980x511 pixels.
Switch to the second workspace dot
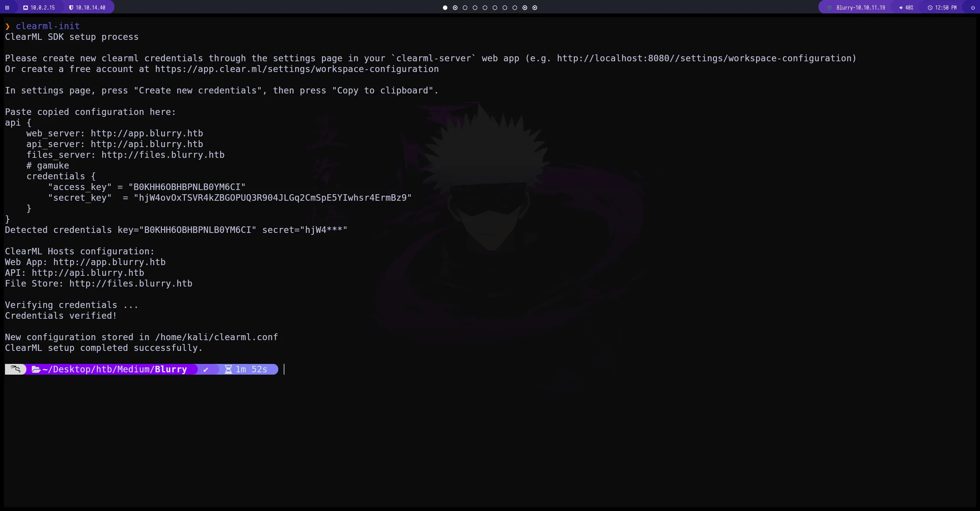pyautogui.click(x=455, y=8)
